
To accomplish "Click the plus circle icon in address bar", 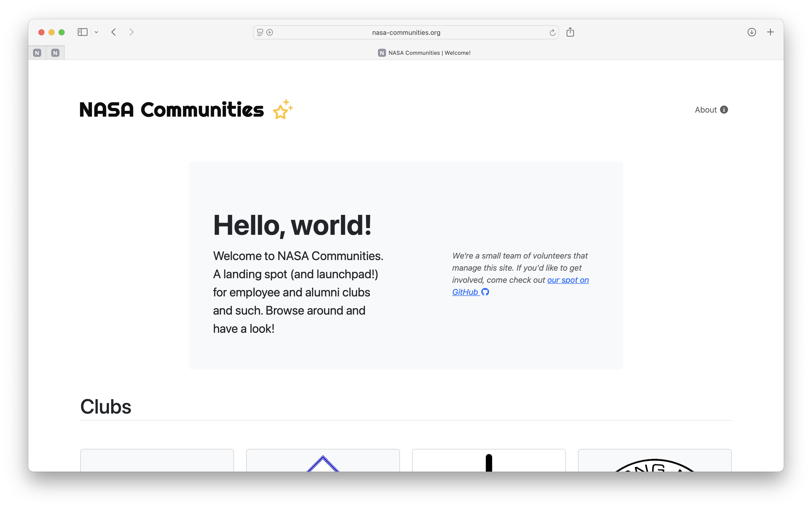I will point(270,32).
